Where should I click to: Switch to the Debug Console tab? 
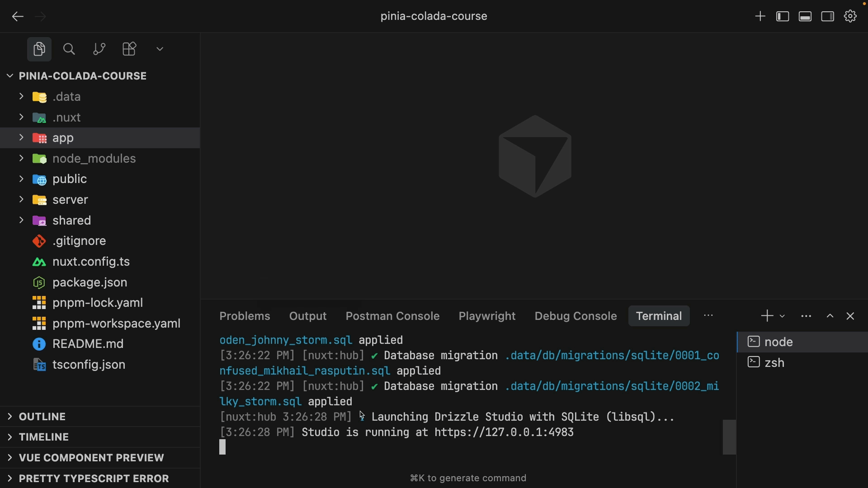[x=576, y=316]
